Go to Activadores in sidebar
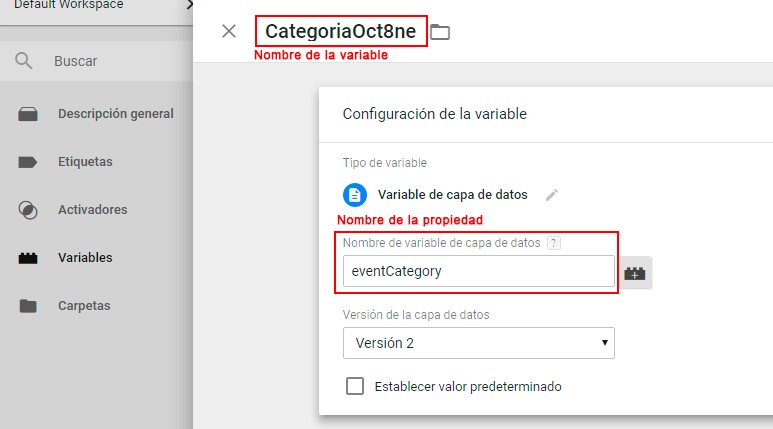 pos(92,210)
